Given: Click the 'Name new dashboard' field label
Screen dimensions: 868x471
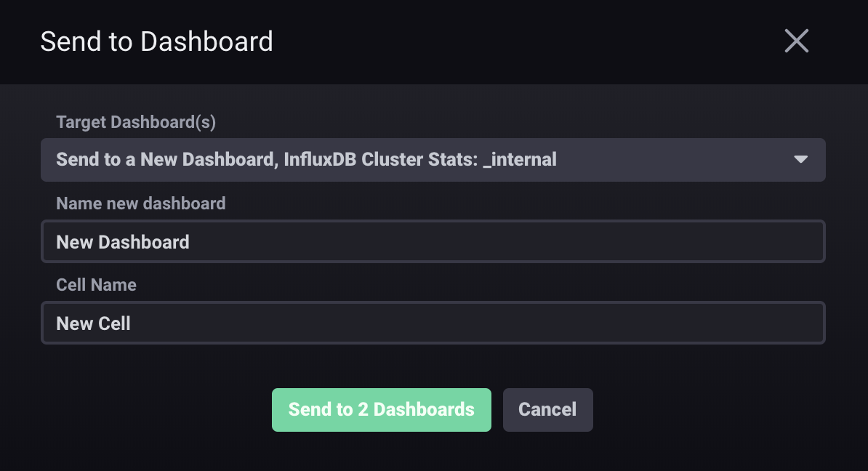Looking at the screenshot, I should [140, 204].
